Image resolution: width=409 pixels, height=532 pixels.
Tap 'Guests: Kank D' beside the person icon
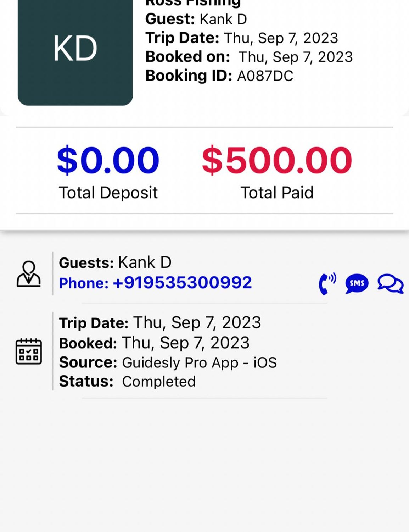[x=115, y=263]
